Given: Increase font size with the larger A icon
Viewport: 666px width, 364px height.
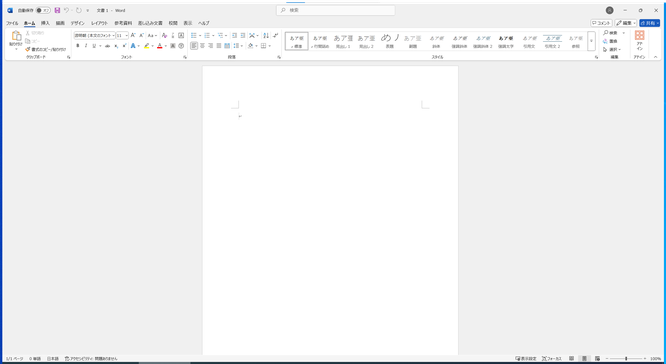Looking at the screenshot, I should click(133, 36).
